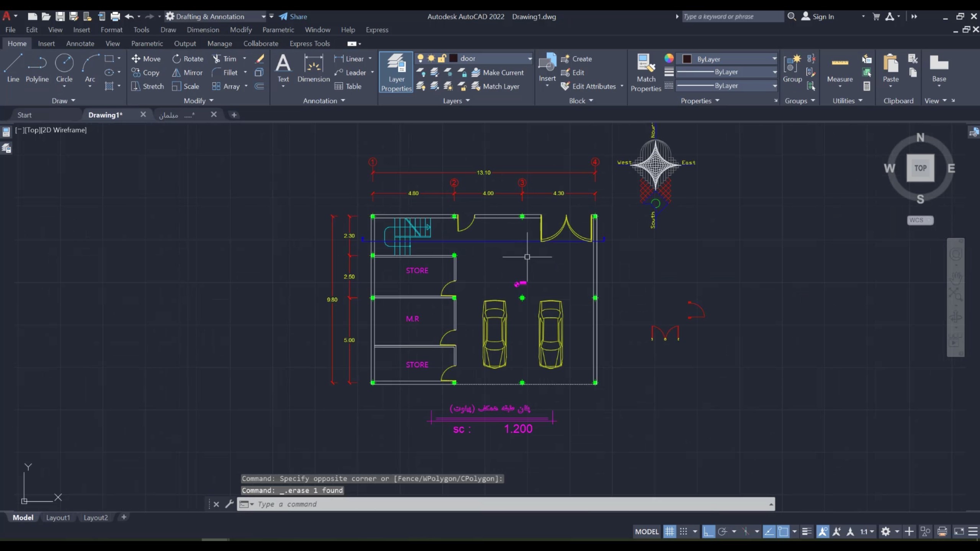Toggle drawing grid display in status bar
980x551 pixels.
pyautogui.click(x=670, y=531)
